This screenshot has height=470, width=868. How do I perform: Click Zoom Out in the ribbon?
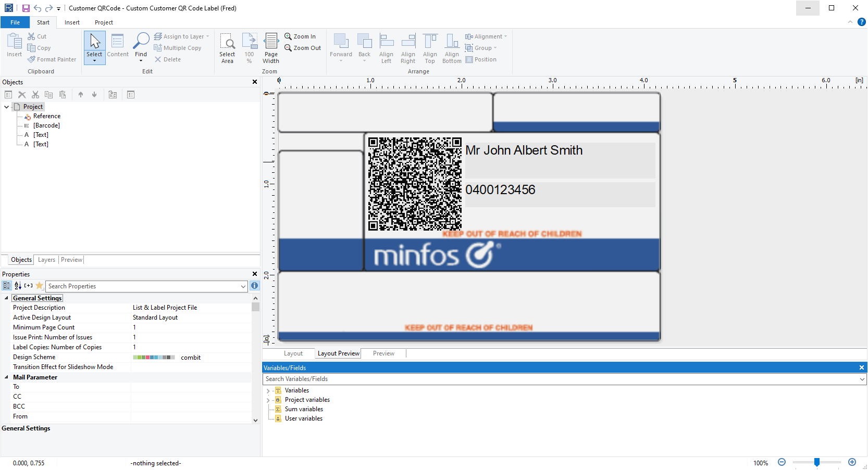pos(303,48)
